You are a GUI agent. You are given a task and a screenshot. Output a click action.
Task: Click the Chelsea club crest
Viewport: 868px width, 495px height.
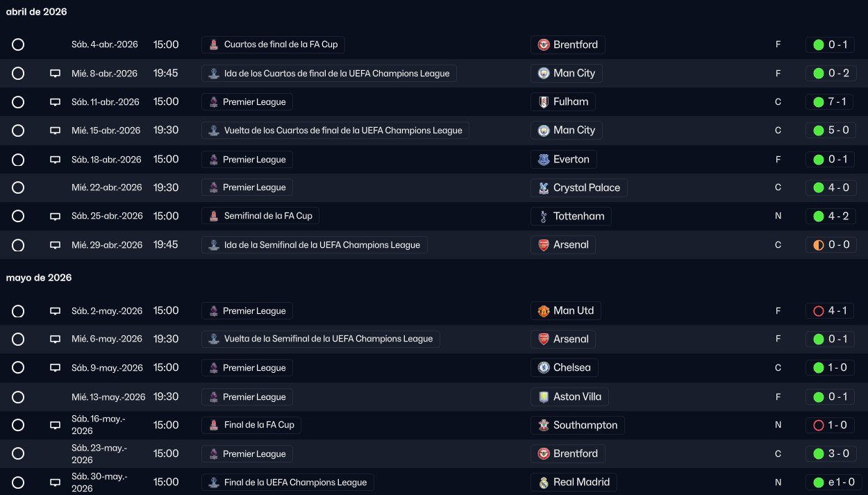[544, 368]
